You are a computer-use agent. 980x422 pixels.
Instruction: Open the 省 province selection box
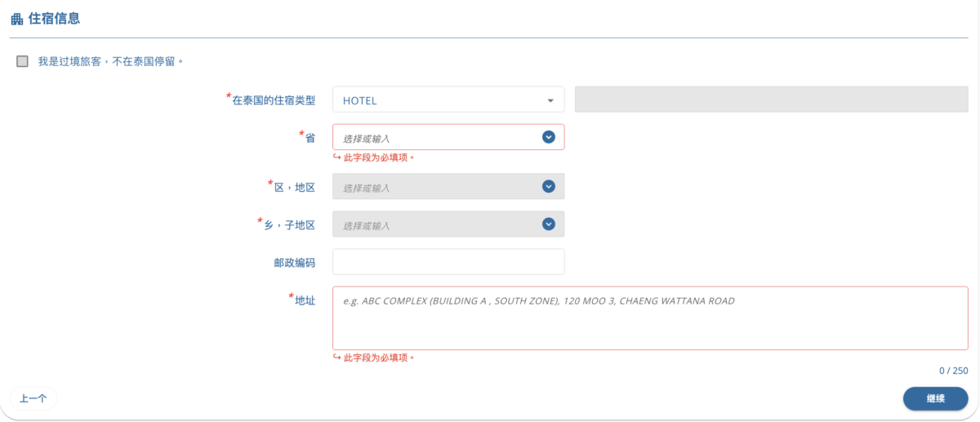(437, 137)
